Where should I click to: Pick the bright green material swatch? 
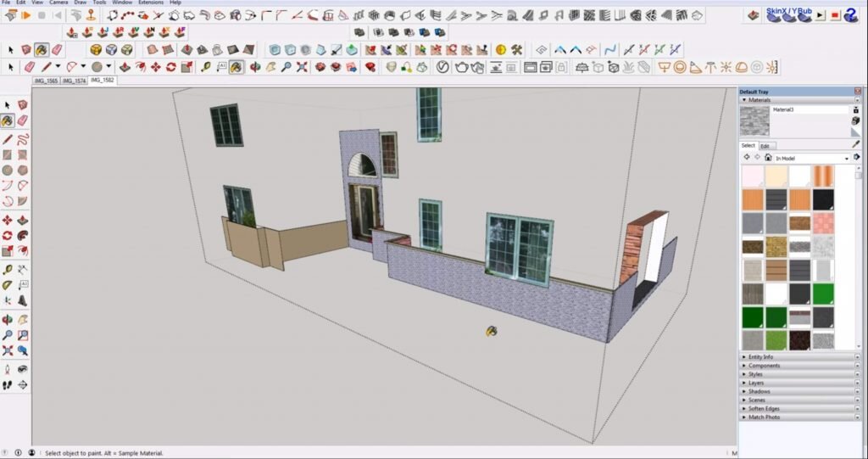(x=823, y=294)
